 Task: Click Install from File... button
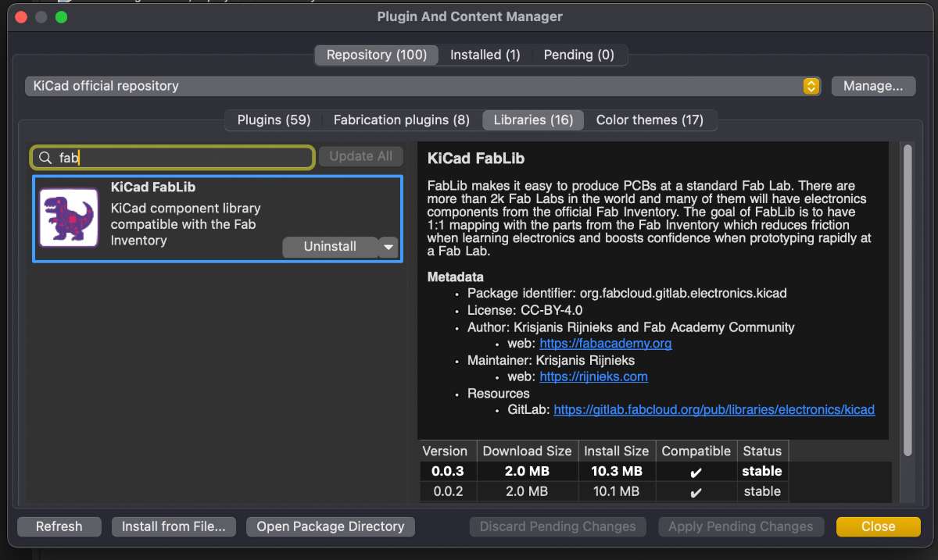(x=174, y=526)
